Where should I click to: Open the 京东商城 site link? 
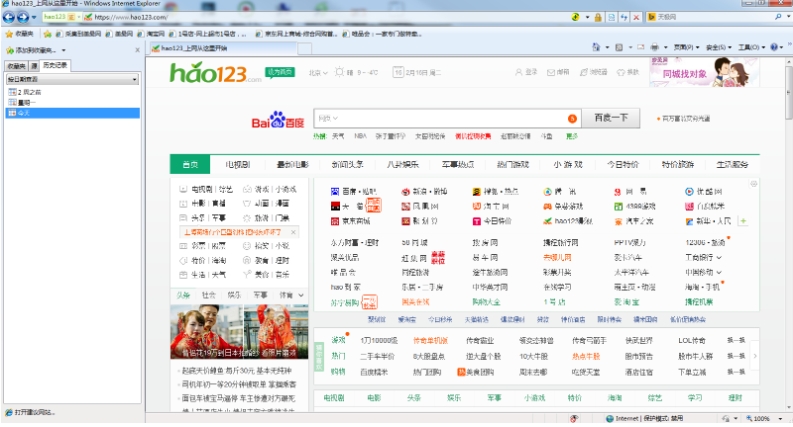pyautogui.click(x=351, y=221)
